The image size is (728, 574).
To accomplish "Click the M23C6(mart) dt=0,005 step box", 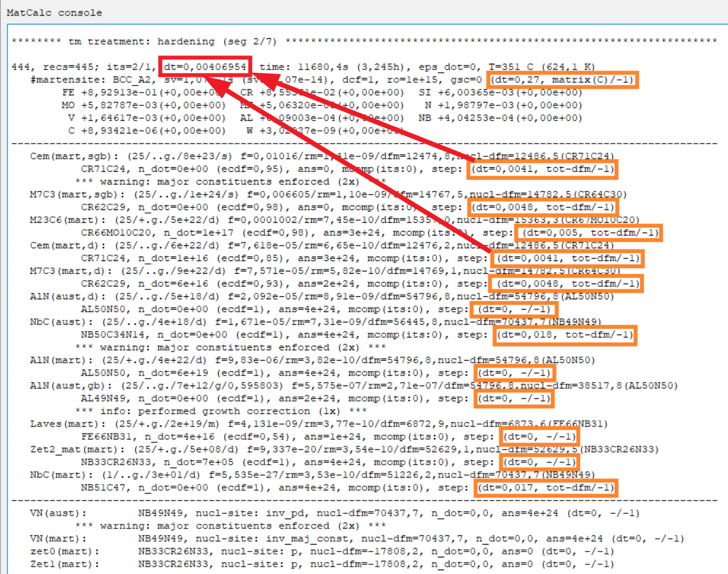I will (590, 233).
